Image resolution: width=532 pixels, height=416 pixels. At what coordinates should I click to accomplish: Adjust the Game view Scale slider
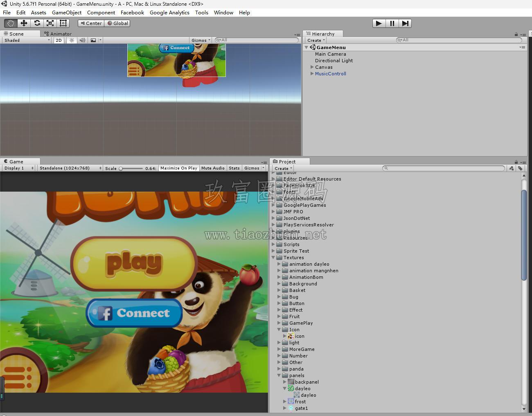(131, 168)
